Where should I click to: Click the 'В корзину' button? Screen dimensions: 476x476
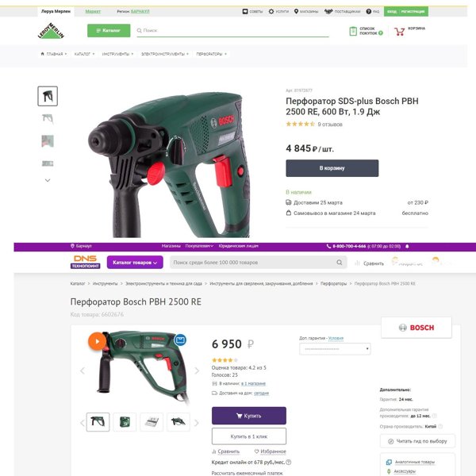pyautogui.click(x=332, y=168)
